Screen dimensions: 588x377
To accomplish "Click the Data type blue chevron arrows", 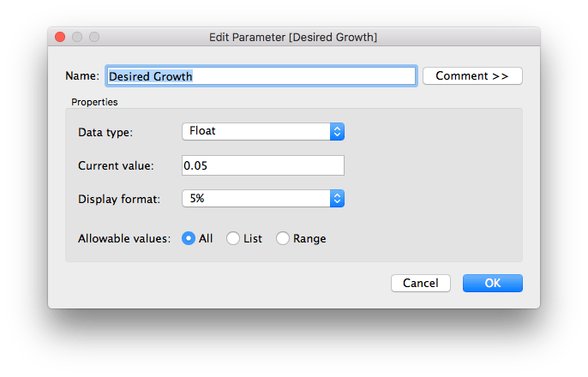I will pyautogui.click(x=337, y=132).
